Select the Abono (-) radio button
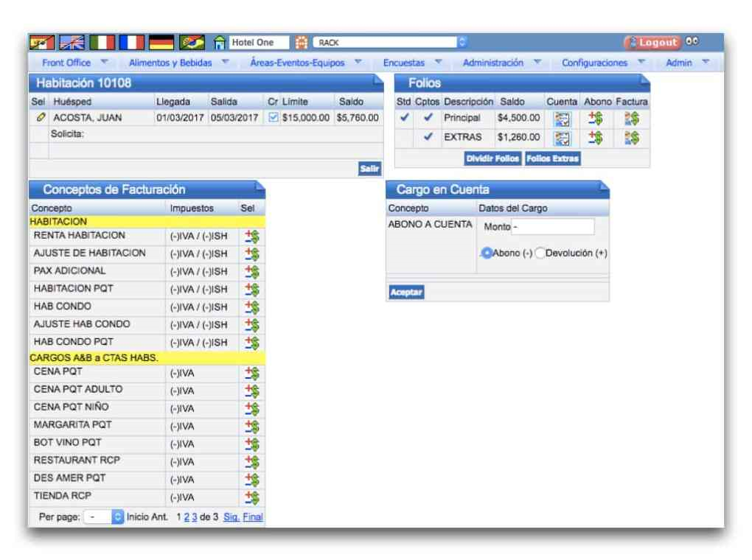The height and width of the screenshot is (560, 752). (487, 253)
